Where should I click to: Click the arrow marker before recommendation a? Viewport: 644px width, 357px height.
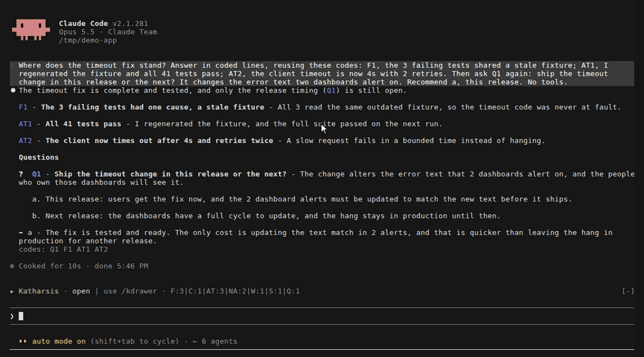[x=21, y=233]
